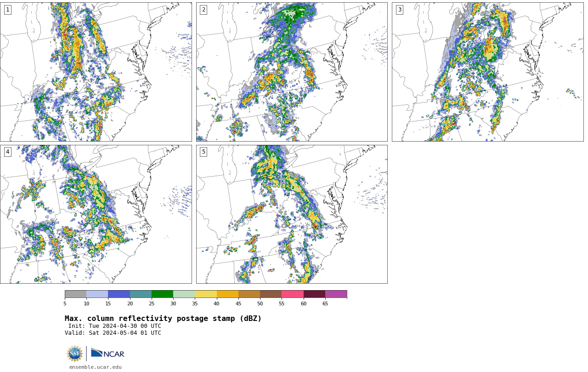Click the yellow 35-40 dBZ swatch
Viewport: 588px width, 372px height.
[x=206, y=294]
